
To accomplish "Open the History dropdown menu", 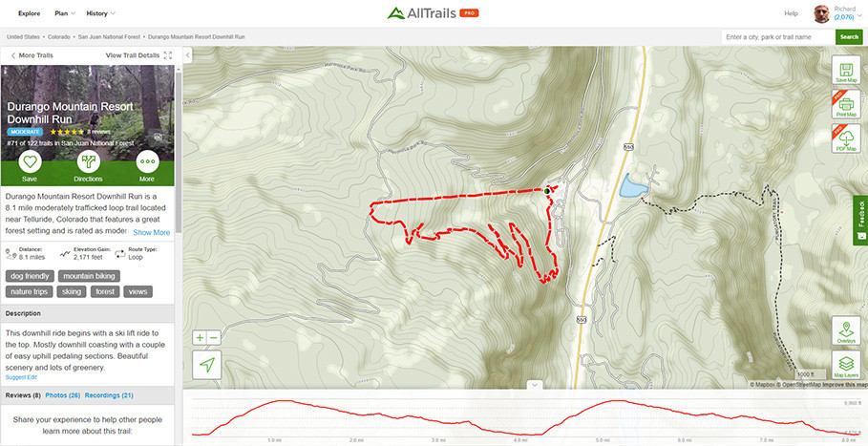I will 101,13.
